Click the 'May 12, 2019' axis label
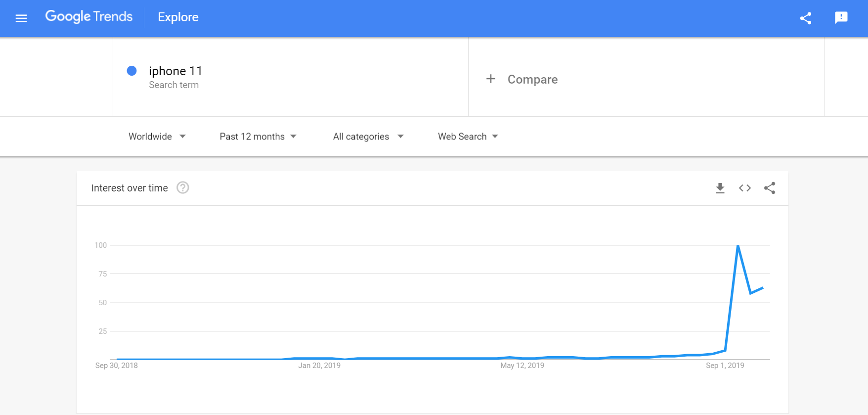The image size is (868, 415). pos(522,366)
